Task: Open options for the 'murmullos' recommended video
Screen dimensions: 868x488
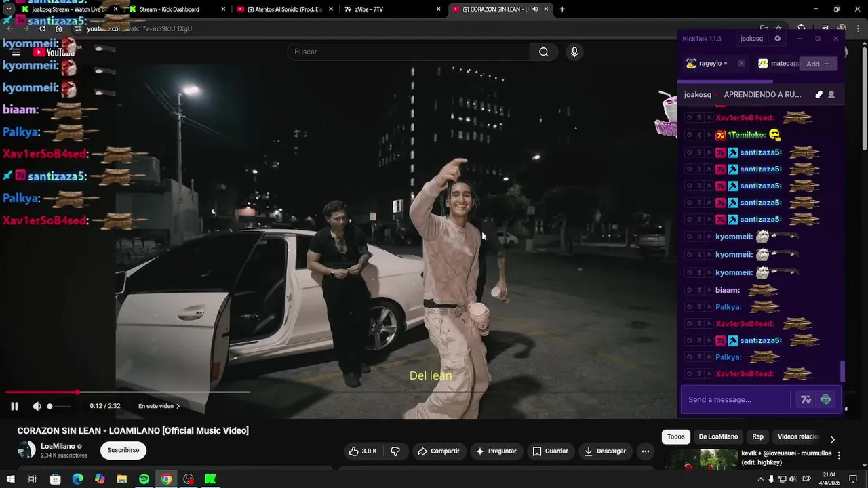Action: pos(839,455)
